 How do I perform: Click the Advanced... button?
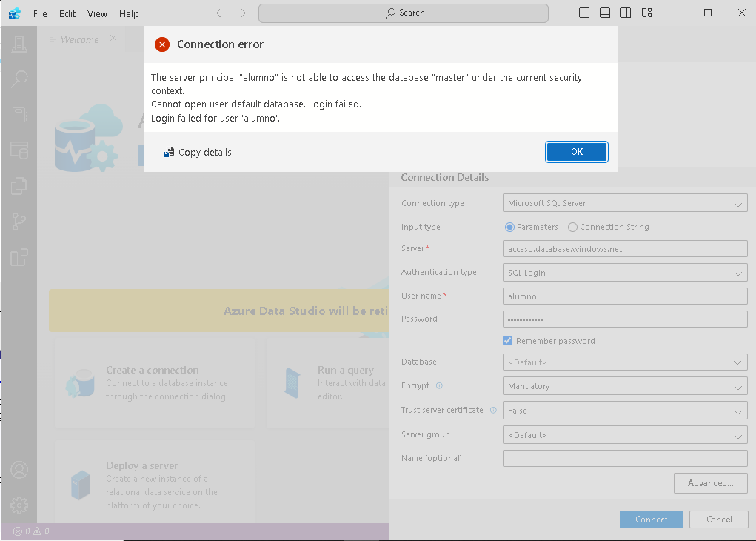coord(710,483)
